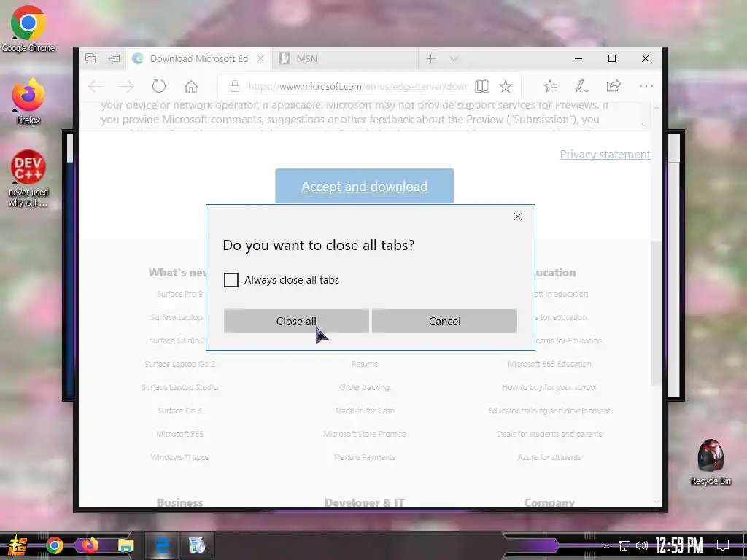
Task: Open the Surface Laptop Go 2 link
Action: [x=180, y=364]
